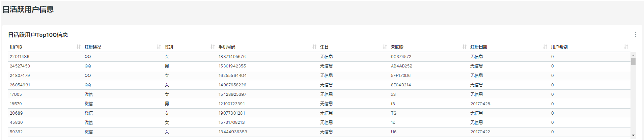Viewport: 644px width, 140px height.
Task: Click the 日活跃用户Top100信息 chart title
Action: 38,35
